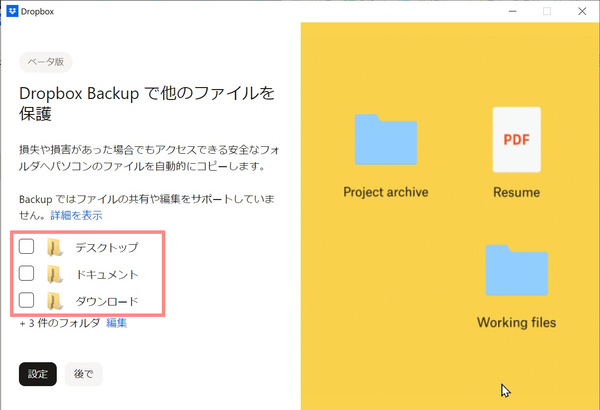Viewport: 600px width, 410px height.
Task: Close the Dropbox window
Action: click(582, 11)
